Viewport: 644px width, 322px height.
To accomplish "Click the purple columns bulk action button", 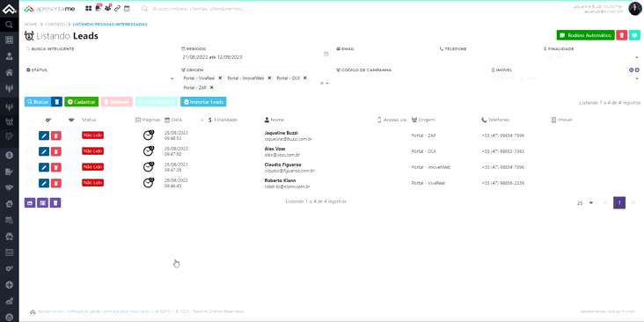I will point(43,202).
